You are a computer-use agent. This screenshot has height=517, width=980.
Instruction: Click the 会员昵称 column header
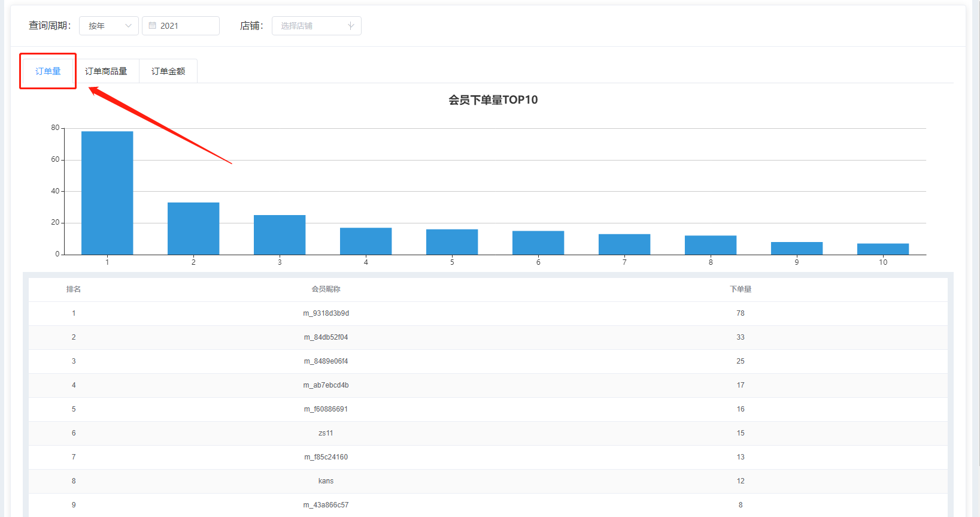(x=326, y=289)
